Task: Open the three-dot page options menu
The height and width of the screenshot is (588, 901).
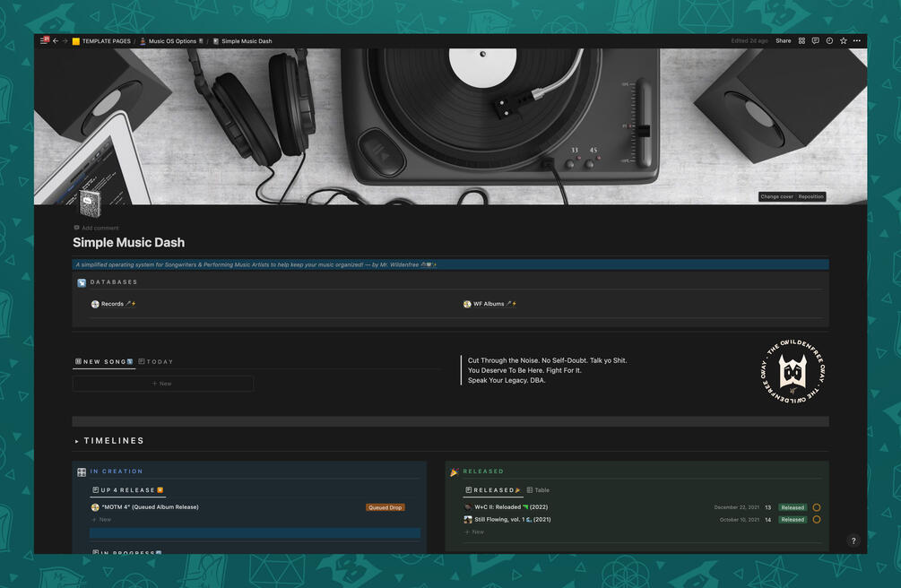Action: click(x=857, y=41)
